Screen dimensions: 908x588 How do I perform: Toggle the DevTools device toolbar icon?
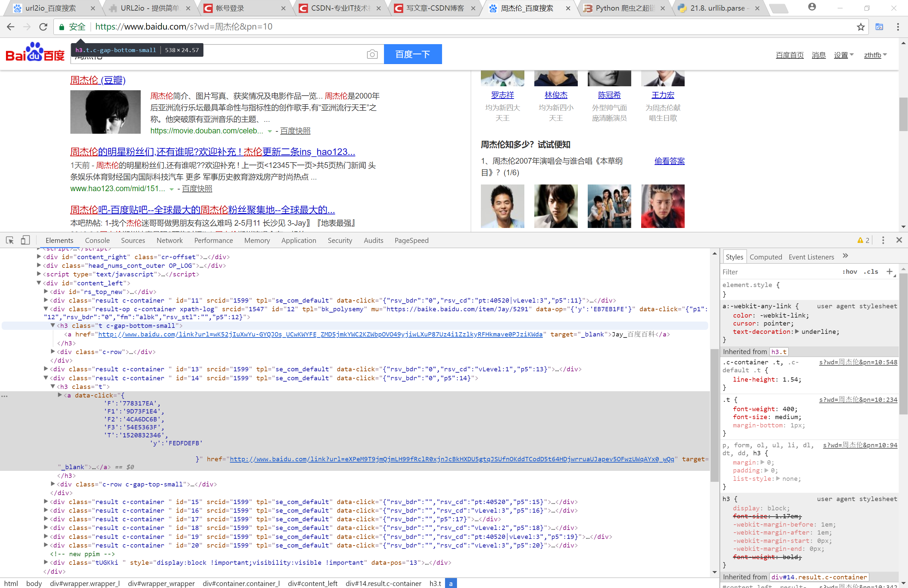coord(25,240)
